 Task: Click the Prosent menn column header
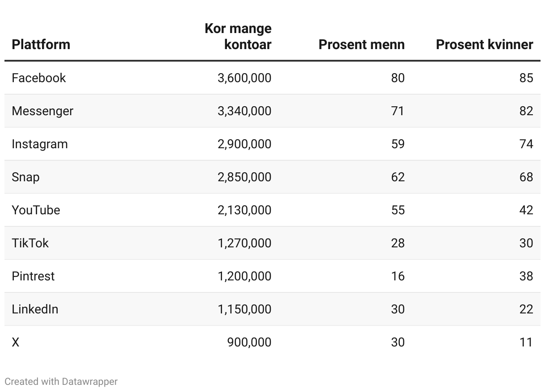click(361, 45)
